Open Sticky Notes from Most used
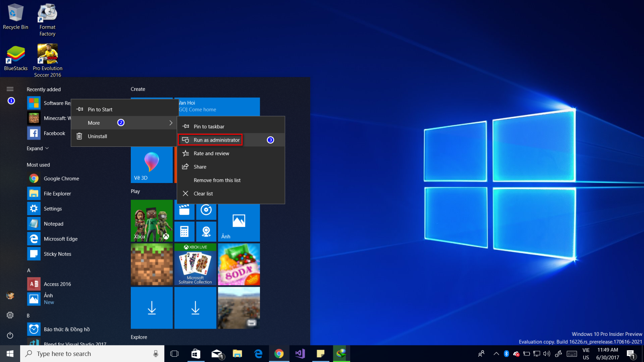Viewport: 644px width, 362px height. tap(57, 254)
